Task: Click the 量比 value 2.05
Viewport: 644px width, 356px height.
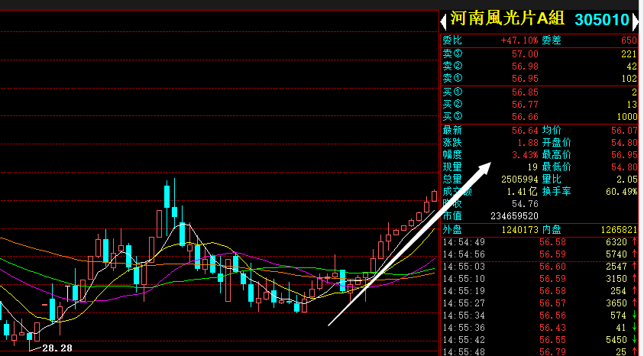Action: tap(627, 180)
